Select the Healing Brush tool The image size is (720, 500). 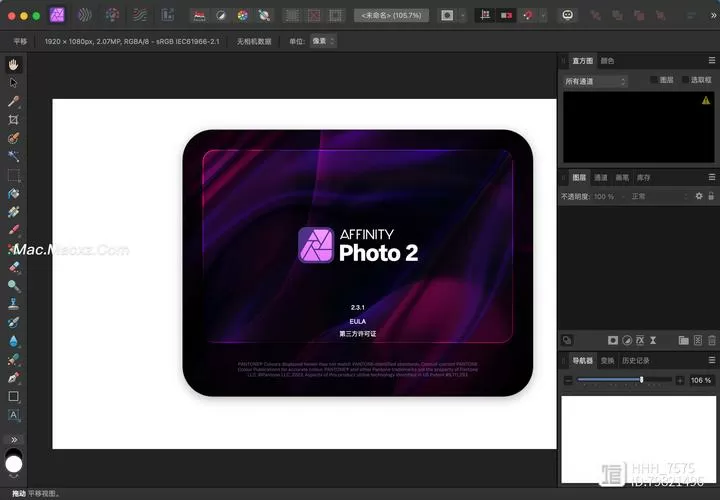point(13,360)
